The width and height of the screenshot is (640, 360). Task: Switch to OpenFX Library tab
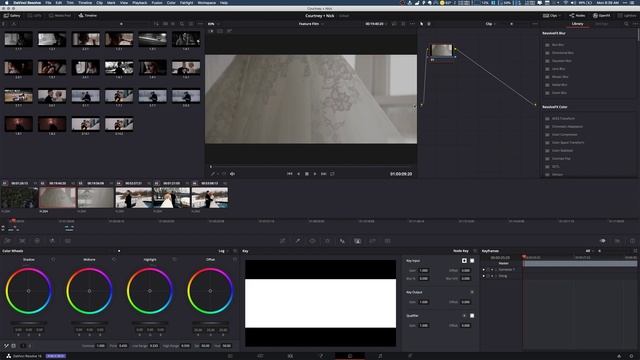[577, 24]
